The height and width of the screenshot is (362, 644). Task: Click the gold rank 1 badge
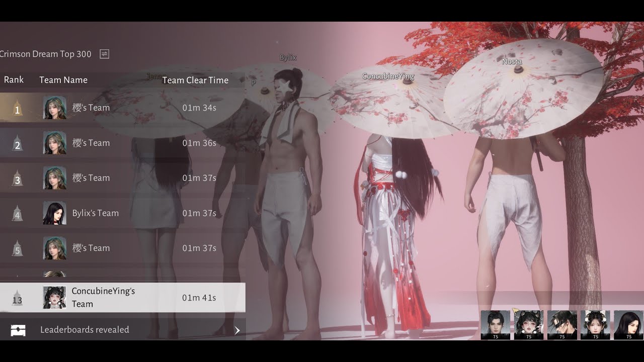[17, 108]
